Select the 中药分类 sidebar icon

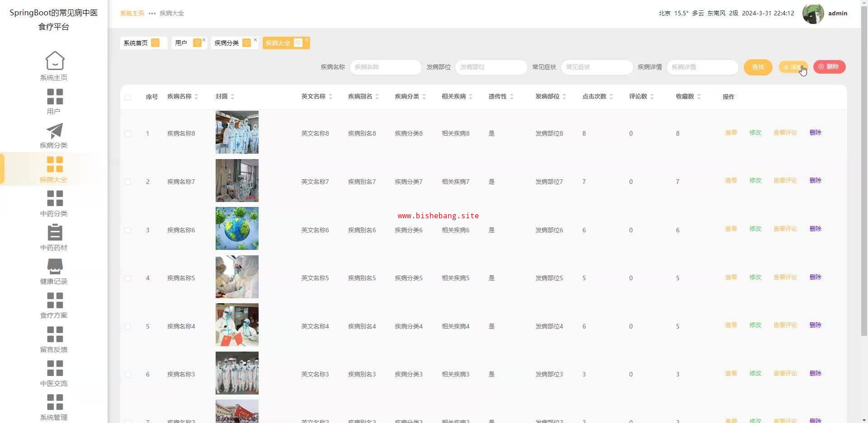pos(55,198)
